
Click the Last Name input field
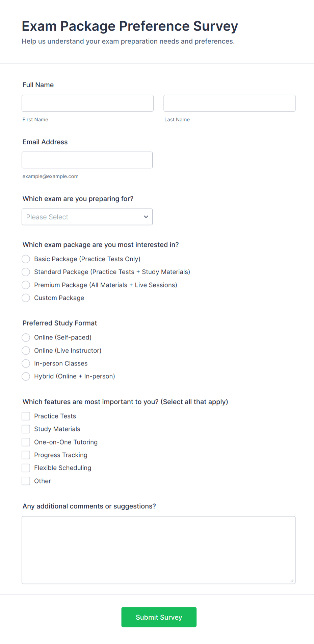(229, 103)
